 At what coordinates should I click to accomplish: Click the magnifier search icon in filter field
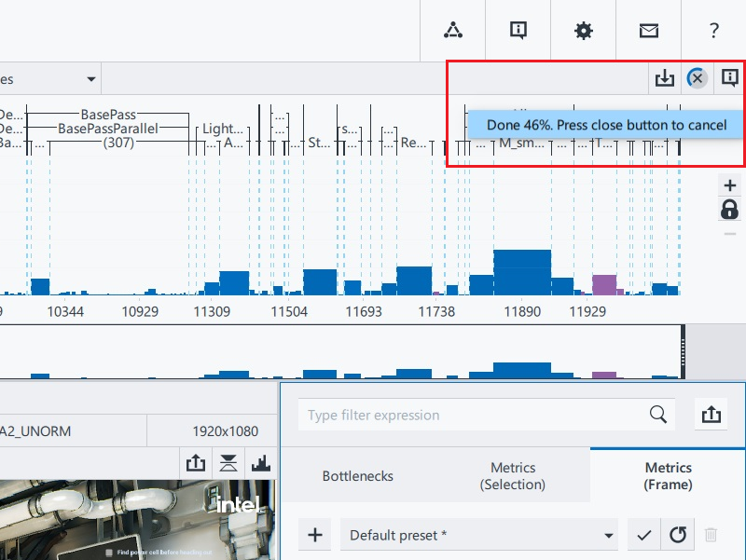coord(658,415)
